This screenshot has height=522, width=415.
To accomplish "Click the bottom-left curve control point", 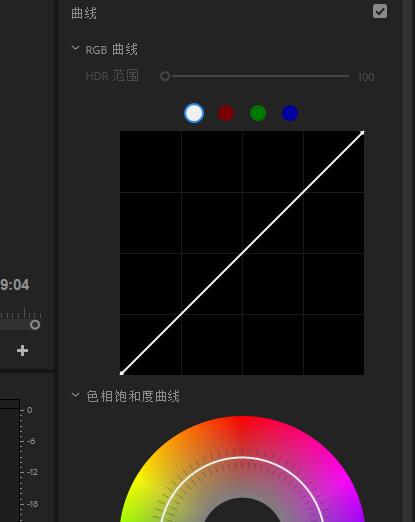I will (122, 373).
